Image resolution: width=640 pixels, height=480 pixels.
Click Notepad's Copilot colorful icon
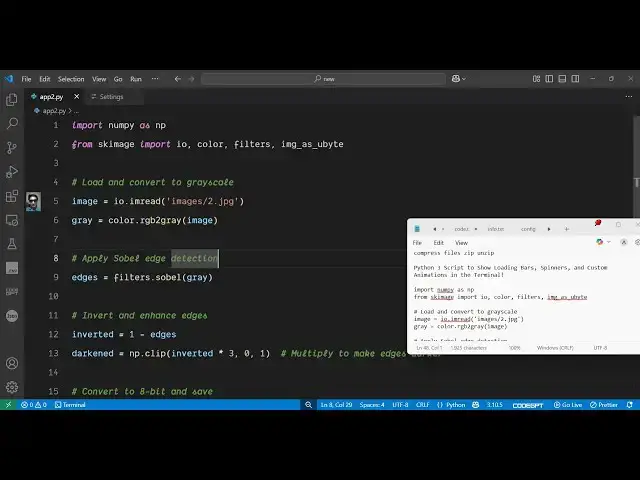599,242
